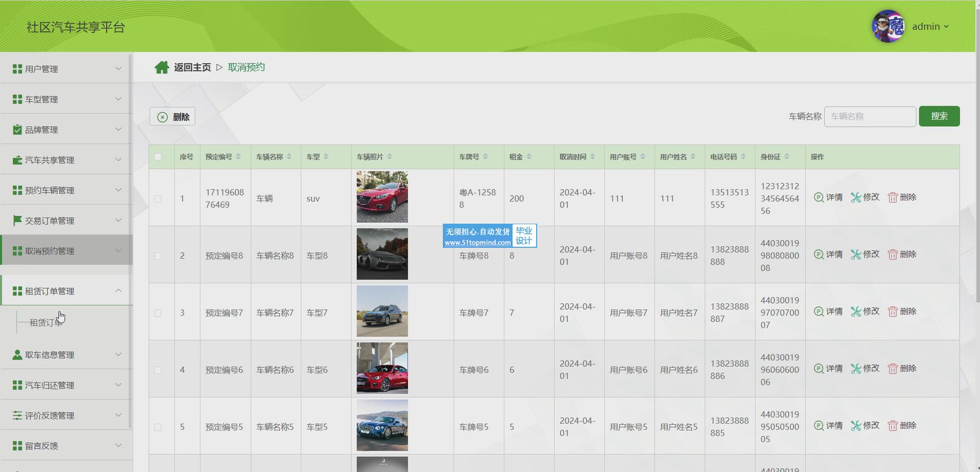Screen dimensions: 980x472
Task: Expand the 取车信息管理 chevron
Action: click(118, 354)
